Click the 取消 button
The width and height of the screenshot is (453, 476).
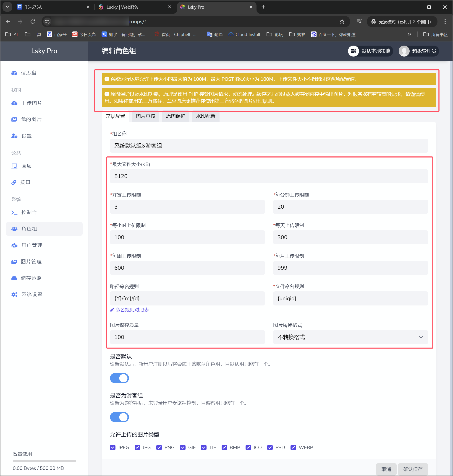386,469
